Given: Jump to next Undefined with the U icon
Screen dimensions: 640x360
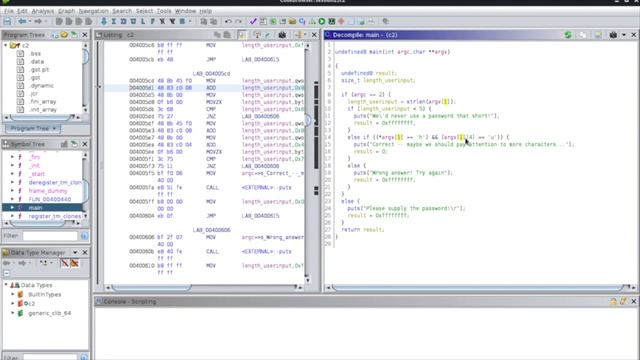Looking at the screenshot, I should [133, 21].
